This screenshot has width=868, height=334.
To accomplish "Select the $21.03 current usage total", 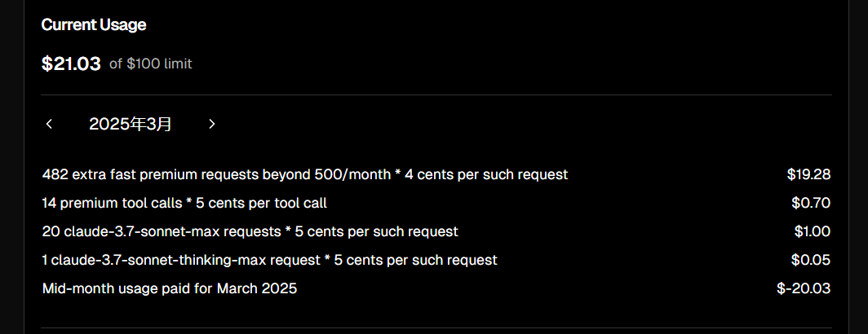I will pyautogui.click(x=72, y=64).
